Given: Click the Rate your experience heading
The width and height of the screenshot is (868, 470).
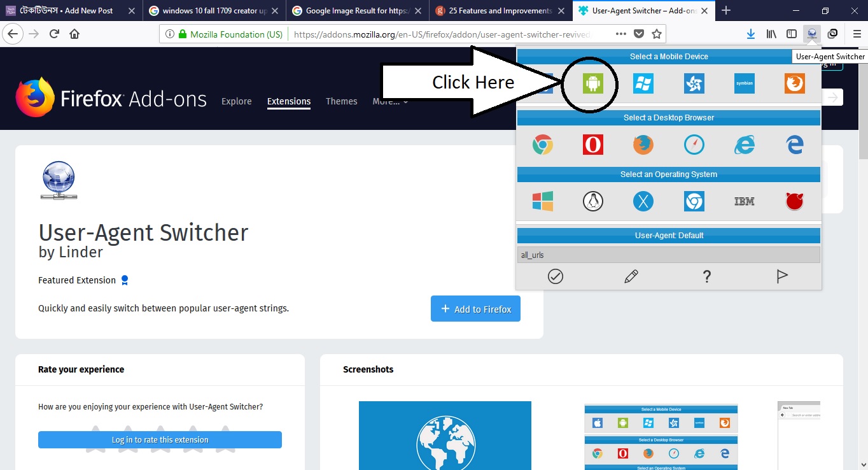Looking at the screenshot, I should click(81, 369).
